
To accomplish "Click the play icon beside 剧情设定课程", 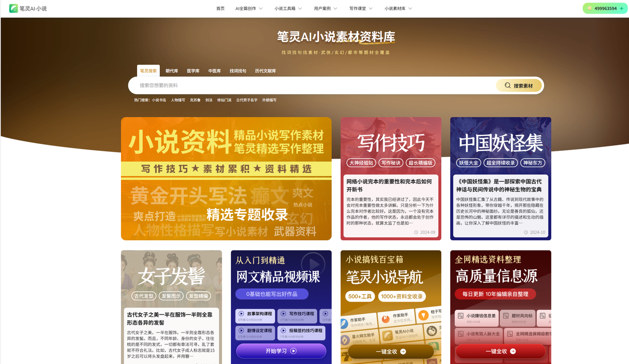I will pyautogui.click(x=241, y=331).
